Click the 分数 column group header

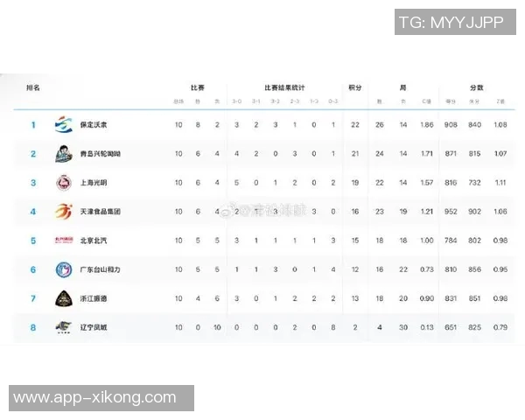[476, 88]
